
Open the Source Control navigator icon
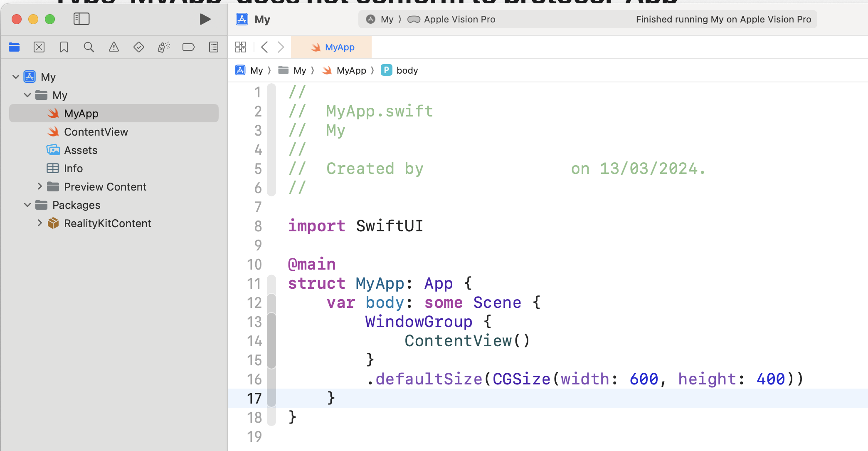[x=39, y=47]
